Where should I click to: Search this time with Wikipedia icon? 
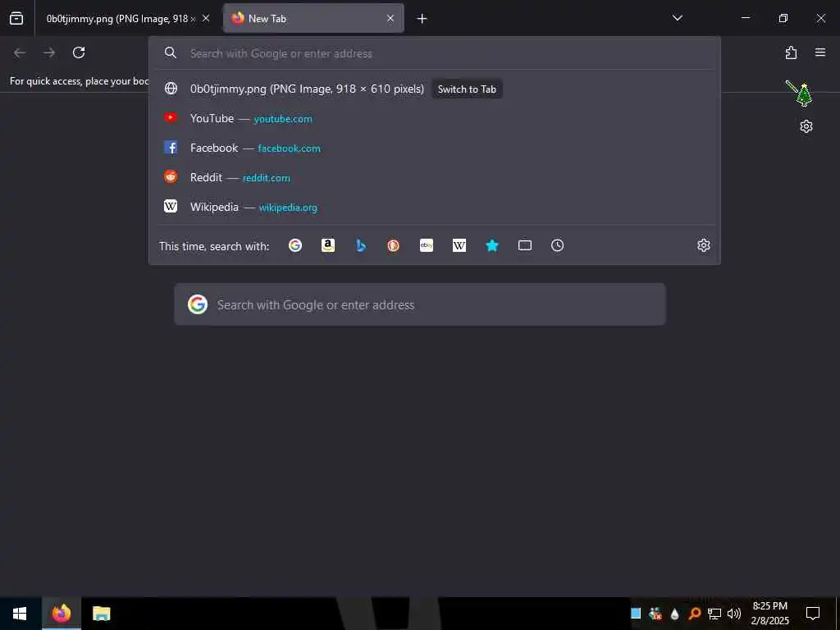pyautogui.click(x=459, y=245)
